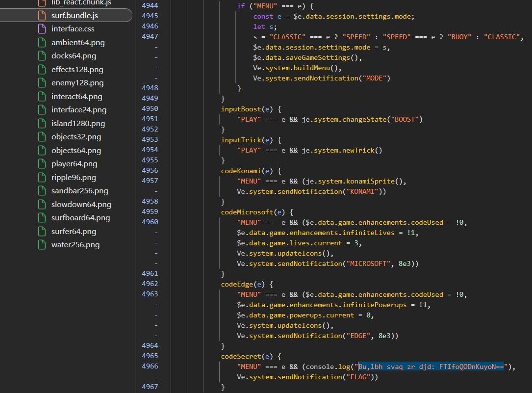Image resolution: width=532 pixels, height=393 pixels.
Task: Add breakpoint on line number 4960
Action: (150, 222)
